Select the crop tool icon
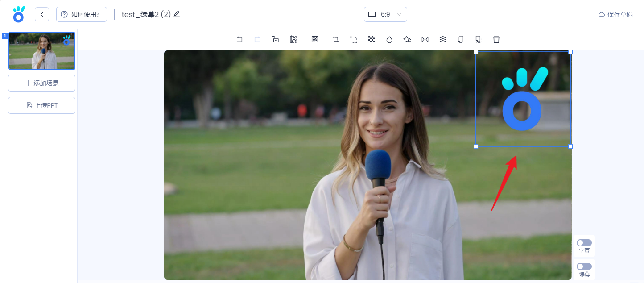 point(336,39)
